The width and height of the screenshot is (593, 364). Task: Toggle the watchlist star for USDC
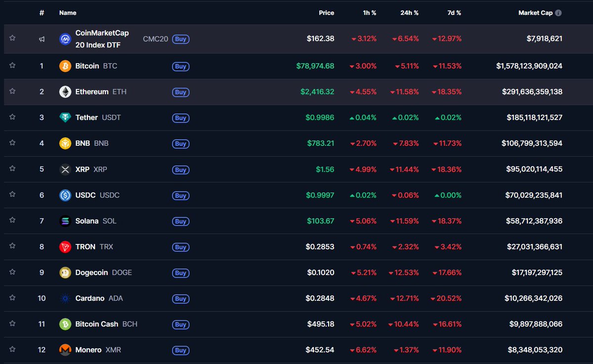click(x=12, y=194)
